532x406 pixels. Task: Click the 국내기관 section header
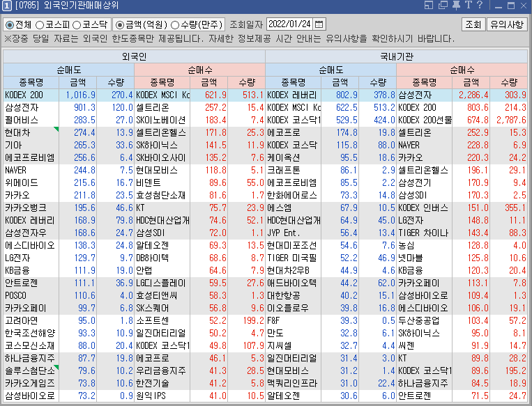[x=396, y=56]
